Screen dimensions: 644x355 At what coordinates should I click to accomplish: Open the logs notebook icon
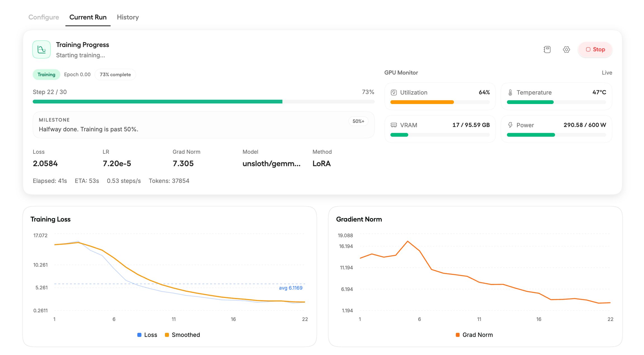pyautogui.click(x=547, y=49)
